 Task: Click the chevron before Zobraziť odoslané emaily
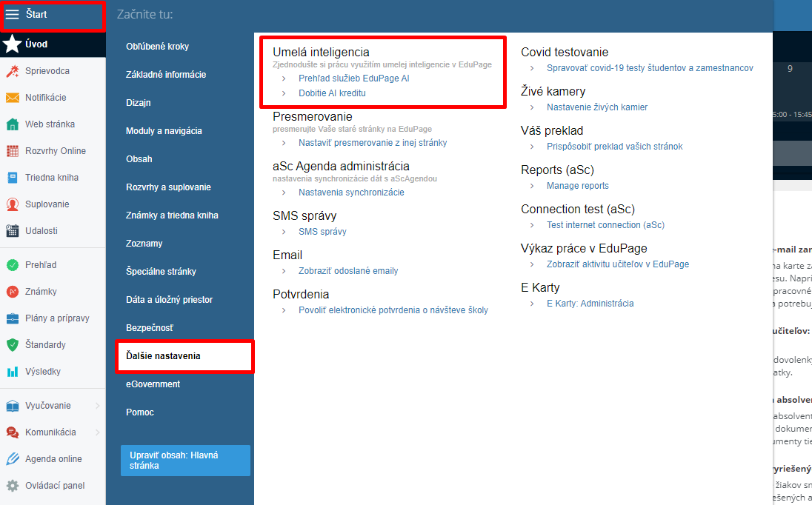pos(284,271)
